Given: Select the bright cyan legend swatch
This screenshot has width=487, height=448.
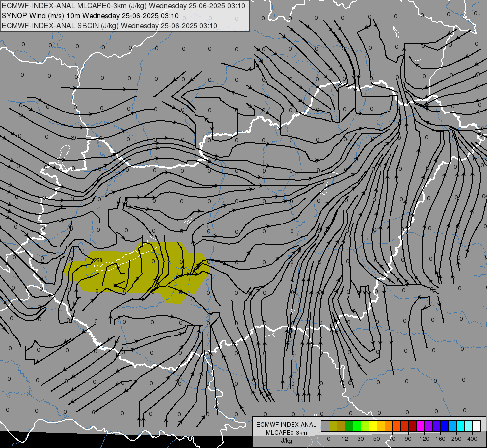Looking at the screenshot, I should [x=460, y=426].
